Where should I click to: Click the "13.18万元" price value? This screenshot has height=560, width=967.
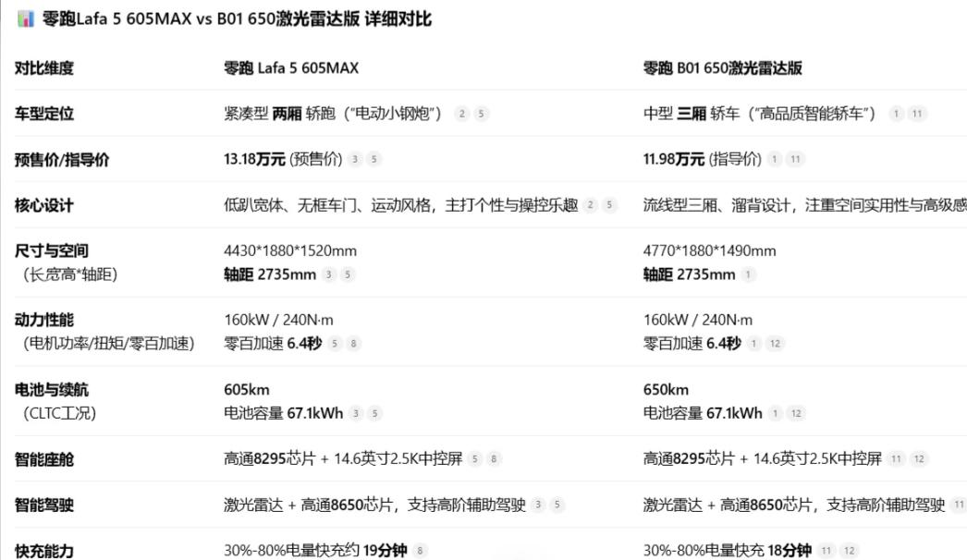pyautogui.click(x=255, y=159)
